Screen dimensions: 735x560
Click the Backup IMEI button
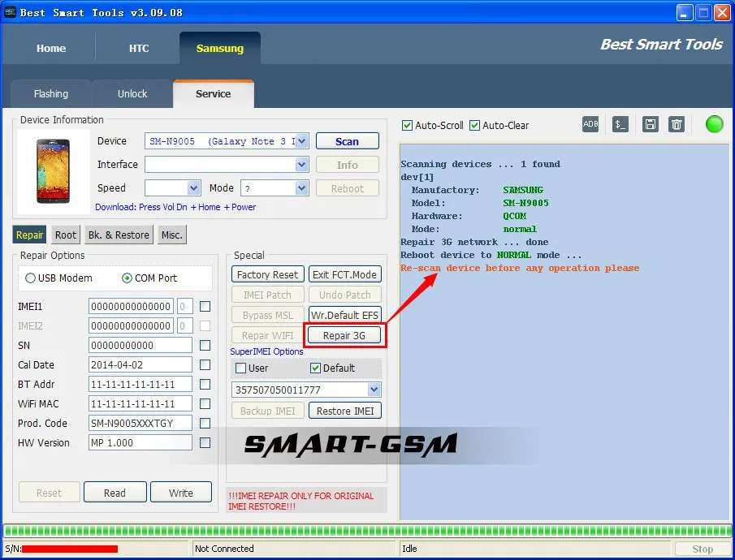pos(268,411)
